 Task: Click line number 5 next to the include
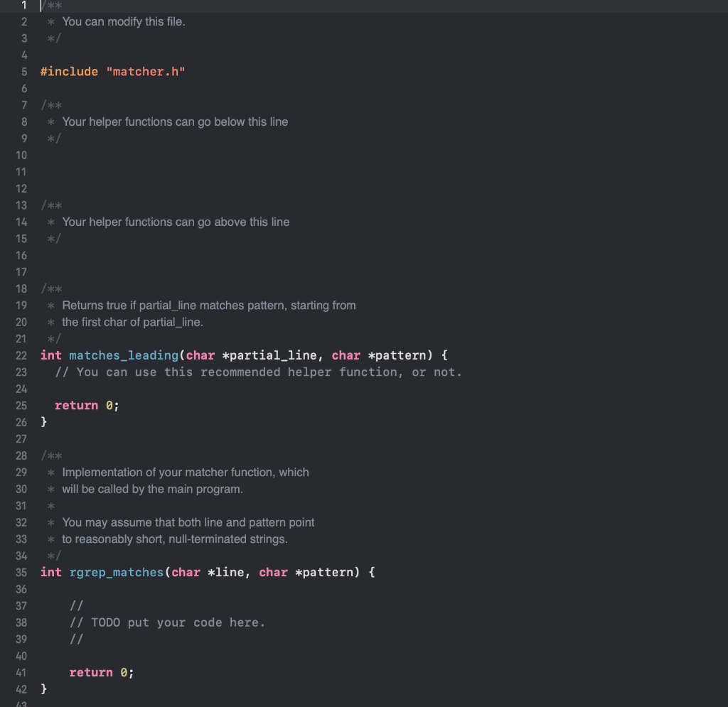coord(23,71)
